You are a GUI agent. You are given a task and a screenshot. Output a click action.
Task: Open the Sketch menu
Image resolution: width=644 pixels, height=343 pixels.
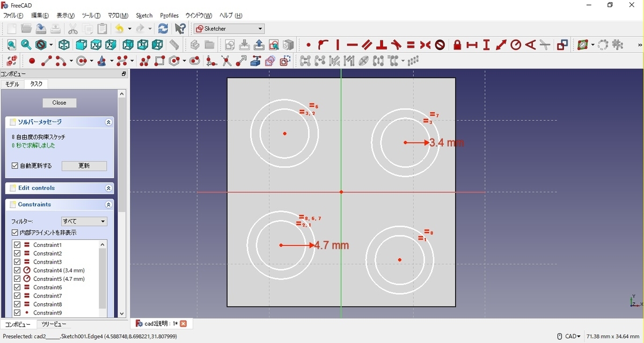[144, 16]
